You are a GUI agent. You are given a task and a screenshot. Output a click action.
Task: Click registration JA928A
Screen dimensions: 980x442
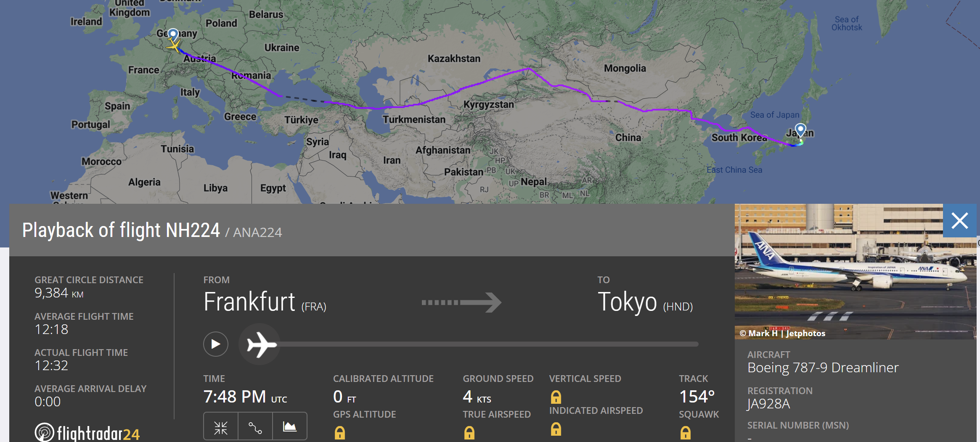768,404
